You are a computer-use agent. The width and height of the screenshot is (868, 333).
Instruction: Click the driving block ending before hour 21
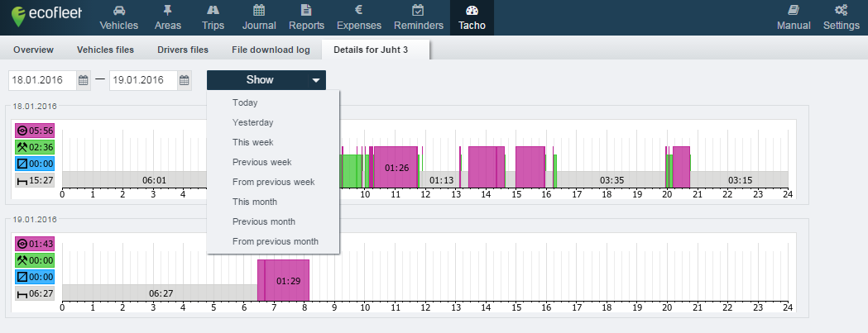tap(682, 167)
